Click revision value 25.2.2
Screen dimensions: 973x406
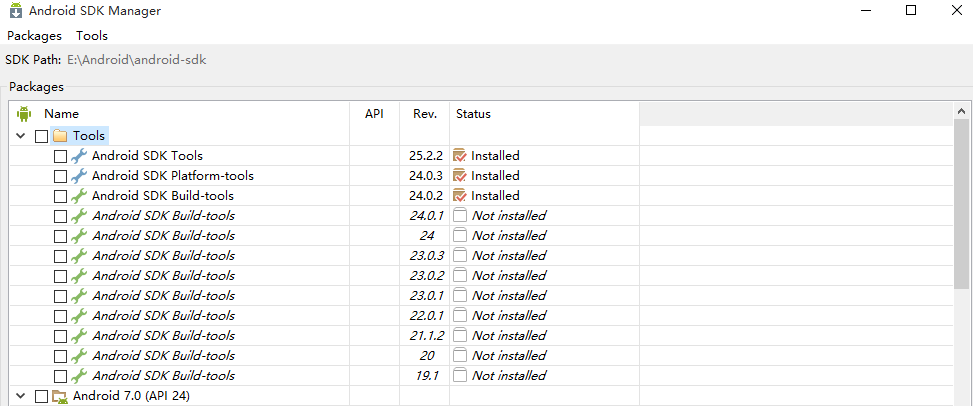click(x=426, y=156)
